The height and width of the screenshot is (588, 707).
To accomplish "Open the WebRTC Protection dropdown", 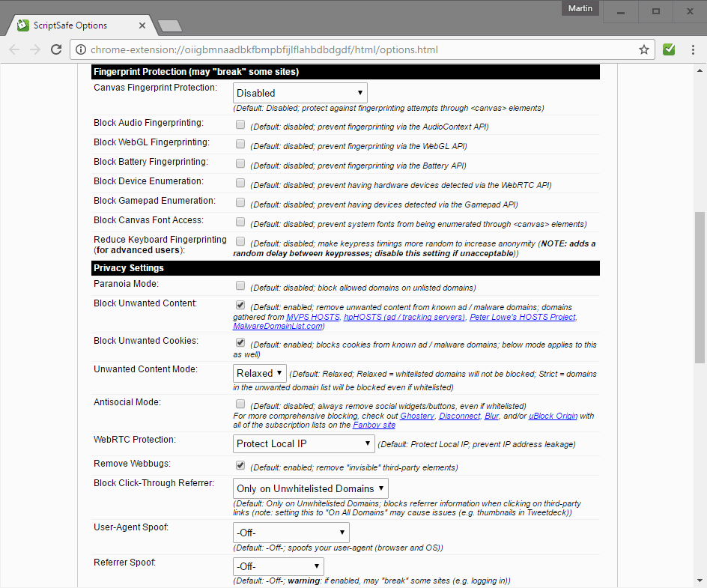I will (303, 443).
